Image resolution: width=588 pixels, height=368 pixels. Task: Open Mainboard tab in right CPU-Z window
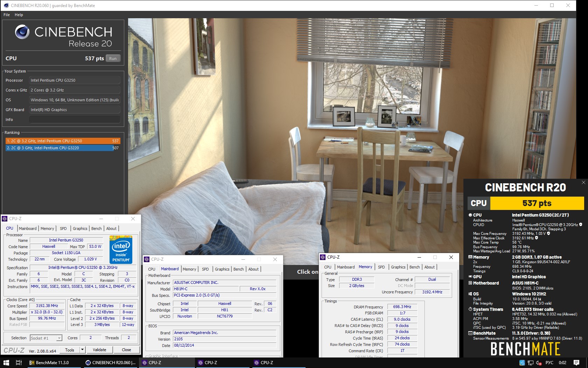[346, 267]
